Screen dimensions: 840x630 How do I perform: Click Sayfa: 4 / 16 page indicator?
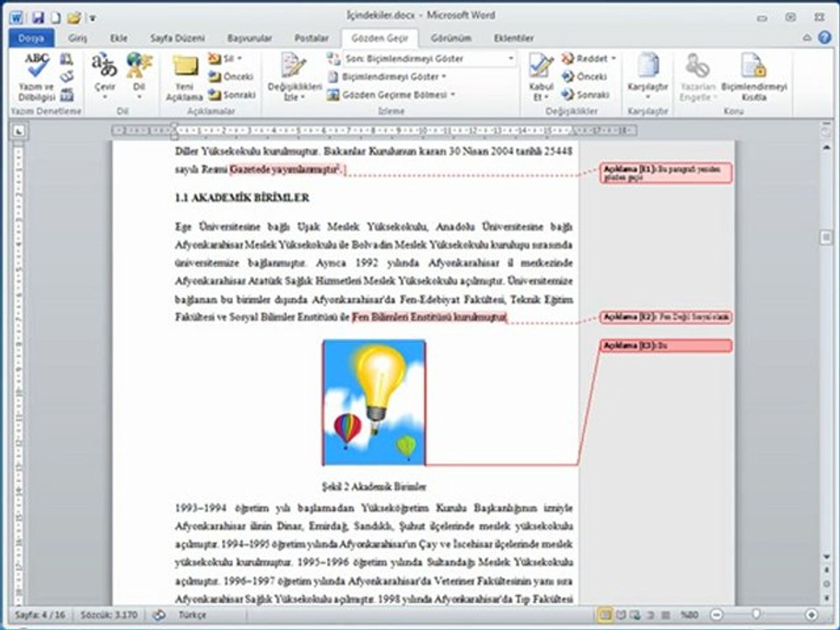pos(39,615)
